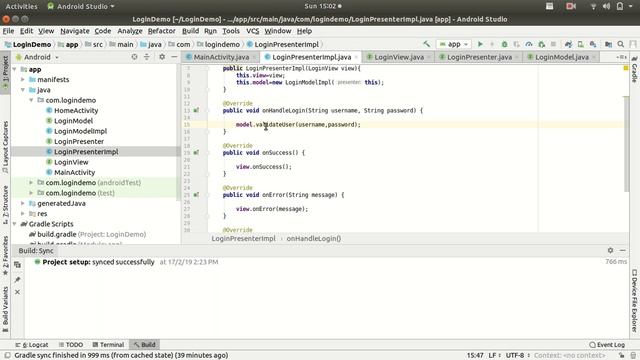640x360 pixels.
Task: Click the Pin Tab icon in Build panel
Action: tap(17, 280)
